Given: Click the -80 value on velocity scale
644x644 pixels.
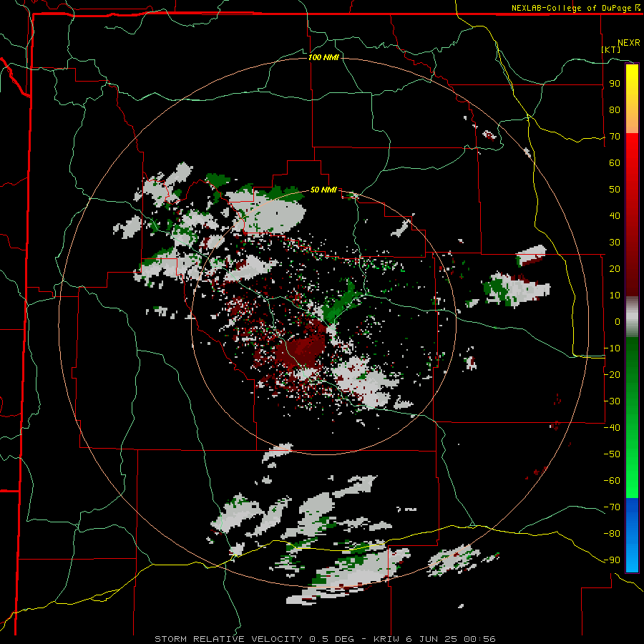Looking at the screenshot, I should click(612, 534).
